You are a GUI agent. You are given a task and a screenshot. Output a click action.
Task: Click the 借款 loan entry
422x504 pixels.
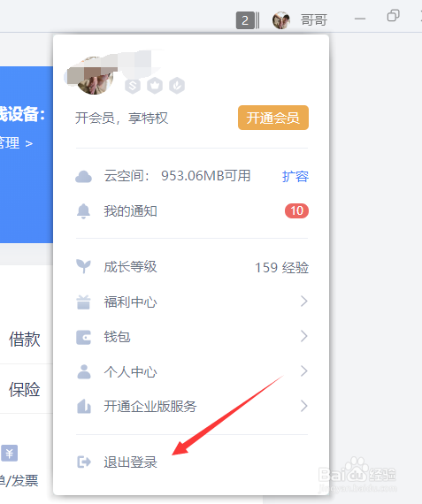25,340
